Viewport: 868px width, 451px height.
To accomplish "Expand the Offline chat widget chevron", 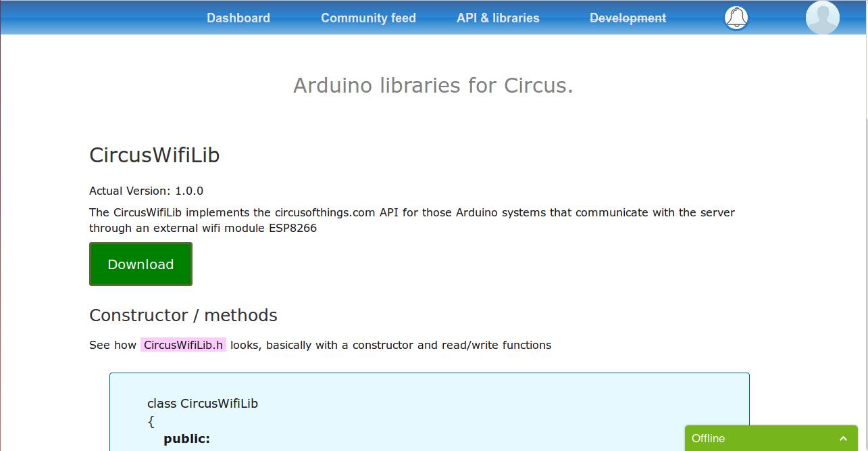I will tap(843, 438).
